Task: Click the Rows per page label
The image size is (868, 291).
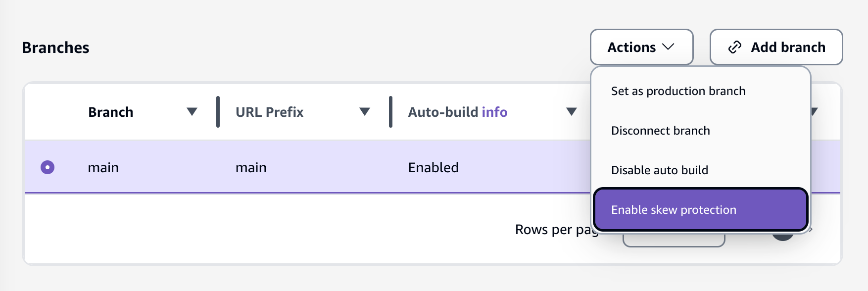Action: coord(555,230)
